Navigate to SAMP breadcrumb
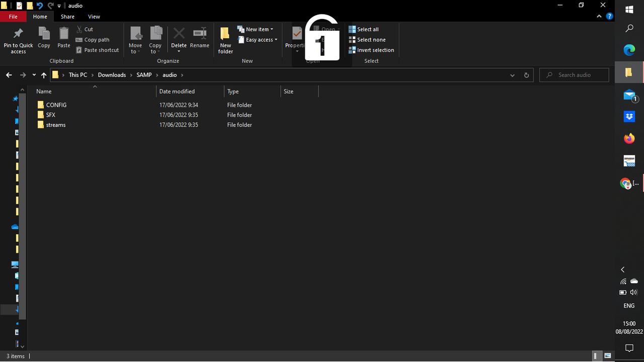The height and width of the screenshot is (362, 644). coord(144,75)
